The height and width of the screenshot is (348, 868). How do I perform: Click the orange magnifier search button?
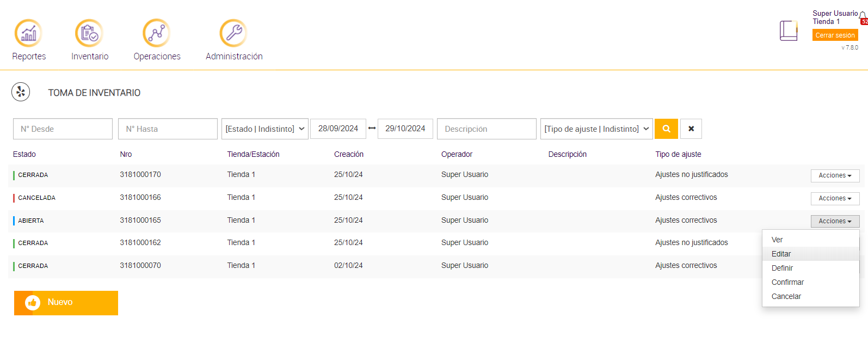tap(666, 129)
